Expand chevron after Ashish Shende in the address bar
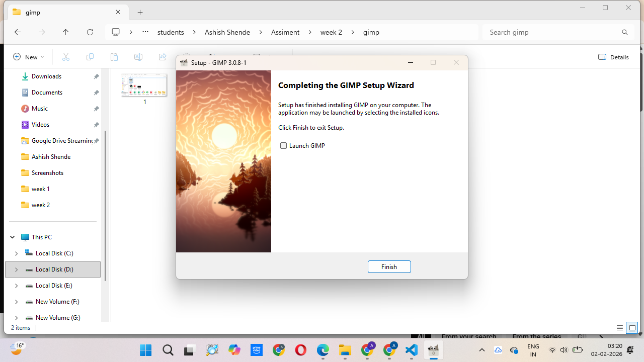644x362 pixels. pos(261,32)
